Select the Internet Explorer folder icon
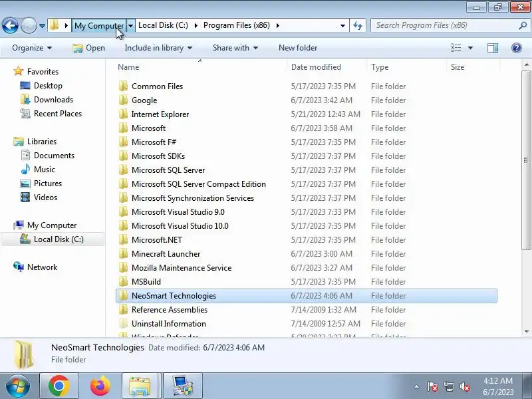Image resolution: width=532 pixels, height=399 pixels. tap(123, 114)
